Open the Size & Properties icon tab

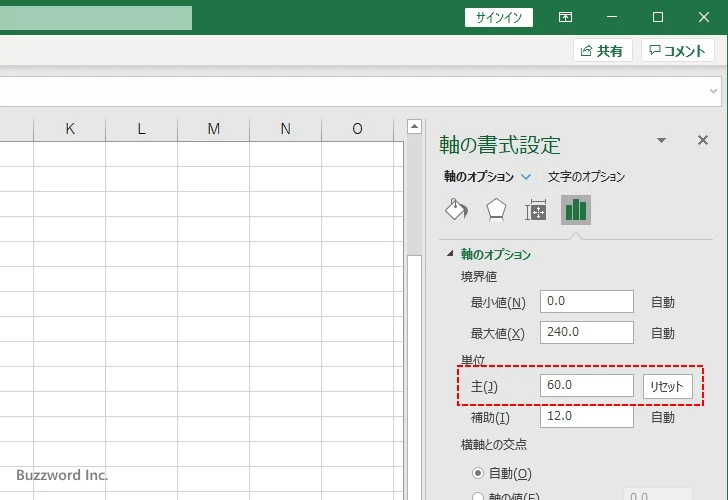pos(536,209)
